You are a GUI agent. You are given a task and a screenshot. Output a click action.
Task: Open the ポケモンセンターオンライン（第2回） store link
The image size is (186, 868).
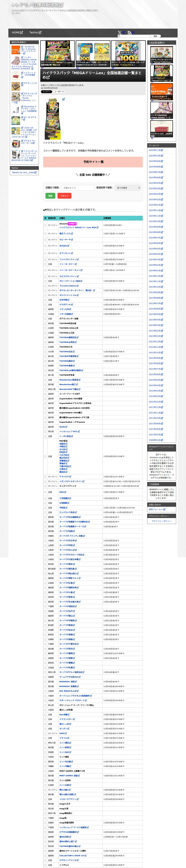click(x=77, y=290)
